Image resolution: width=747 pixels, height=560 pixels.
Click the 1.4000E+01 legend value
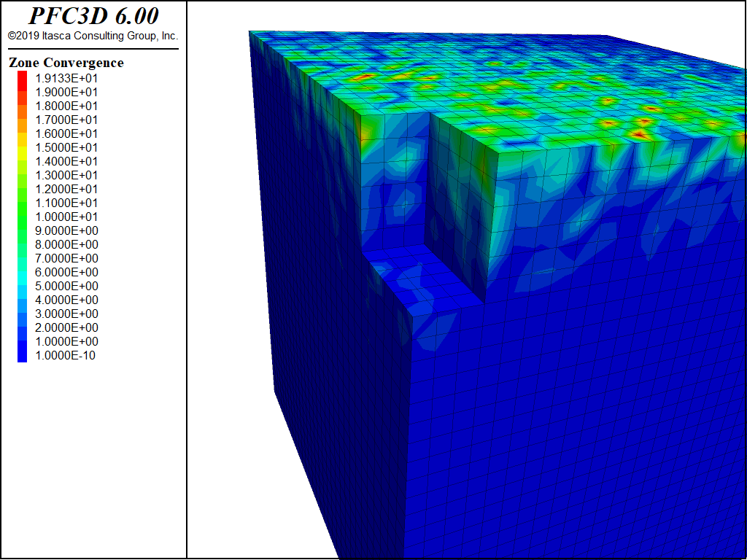[66, 161]
